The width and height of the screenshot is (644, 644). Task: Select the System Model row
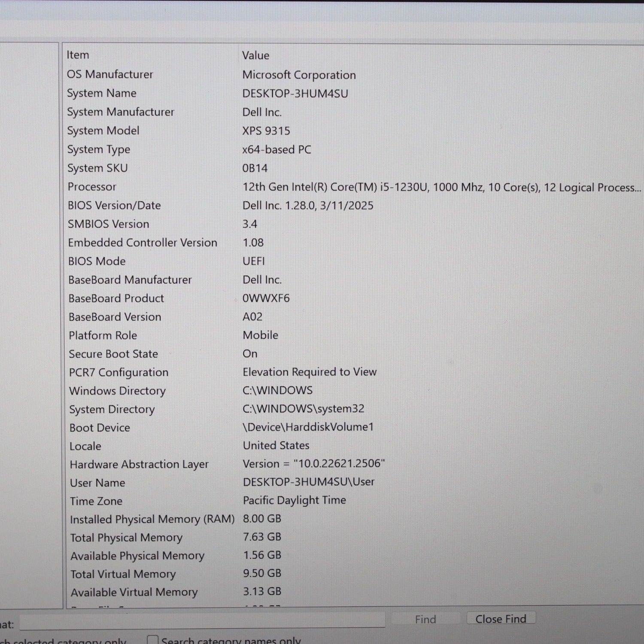pos(354,131)
